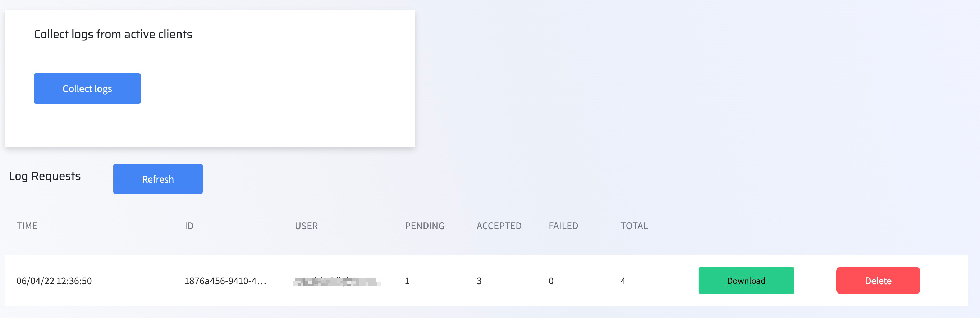The image size is (980, 318).
Task: Click the failed count value 0
Action: tap(551, 281)
